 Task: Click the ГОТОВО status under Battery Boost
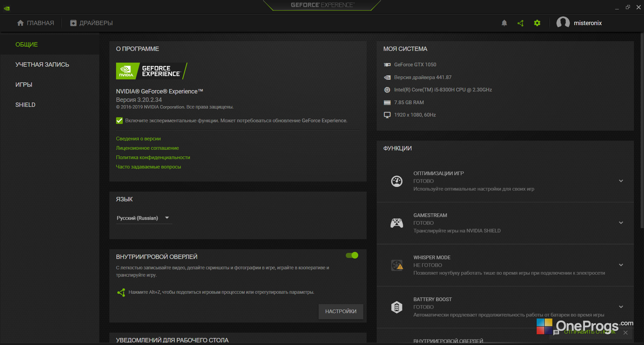pos(424,307)
